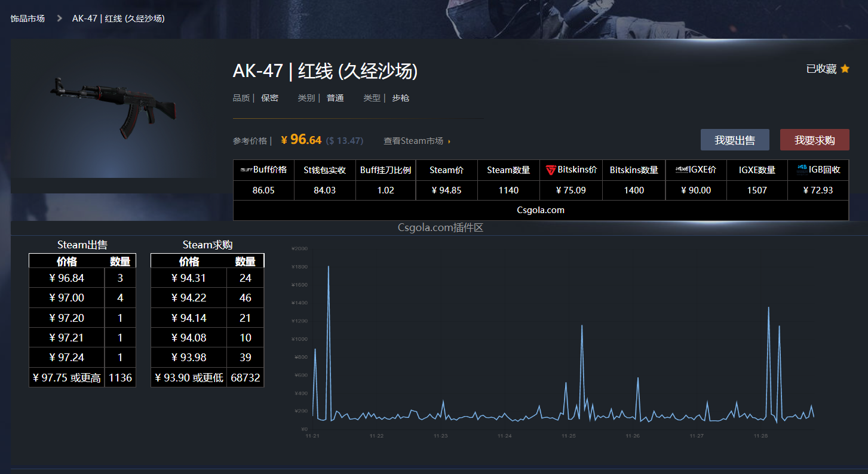Select the ¥ 93.90 或更低 buy row

click(207, 377)
